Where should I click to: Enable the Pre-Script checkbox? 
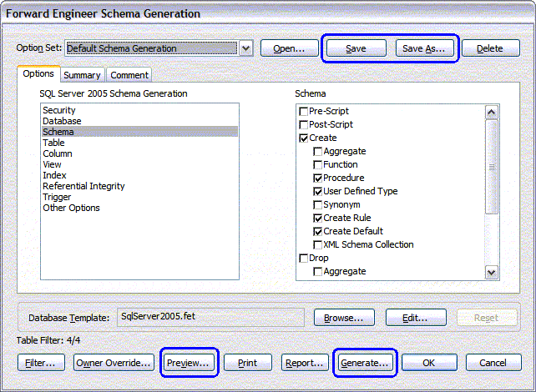(x=303, y=111)
